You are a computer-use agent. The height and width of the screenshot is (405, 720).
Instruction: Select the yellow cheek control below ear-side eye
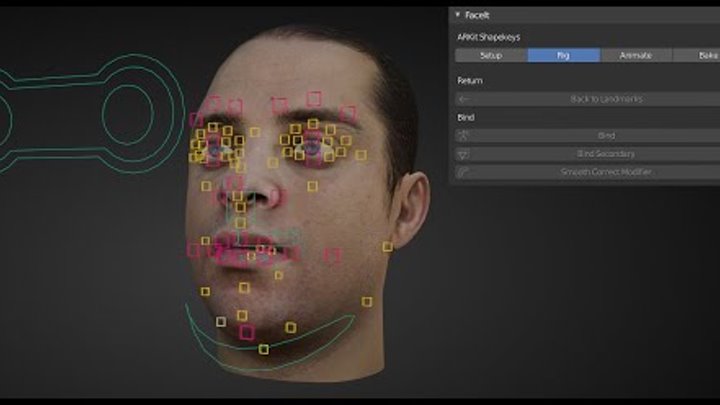312,186
